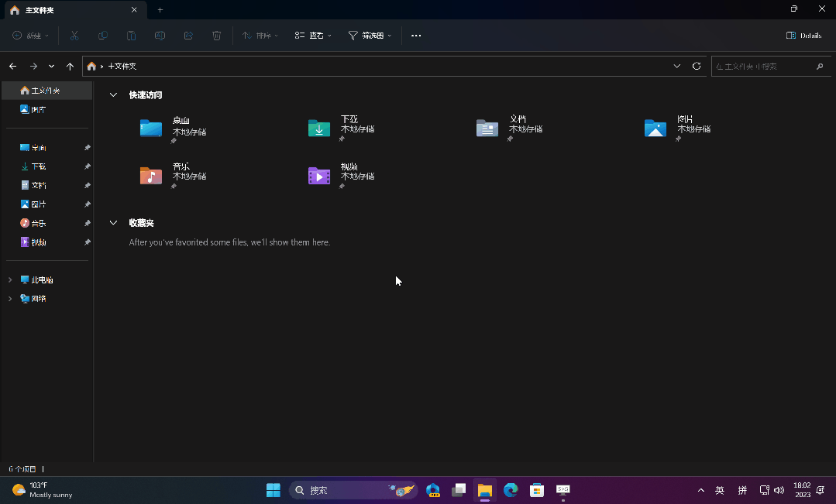Select the Cut icon on the toolbar
Screen dimensions: 836x504
tap(74, 35)
